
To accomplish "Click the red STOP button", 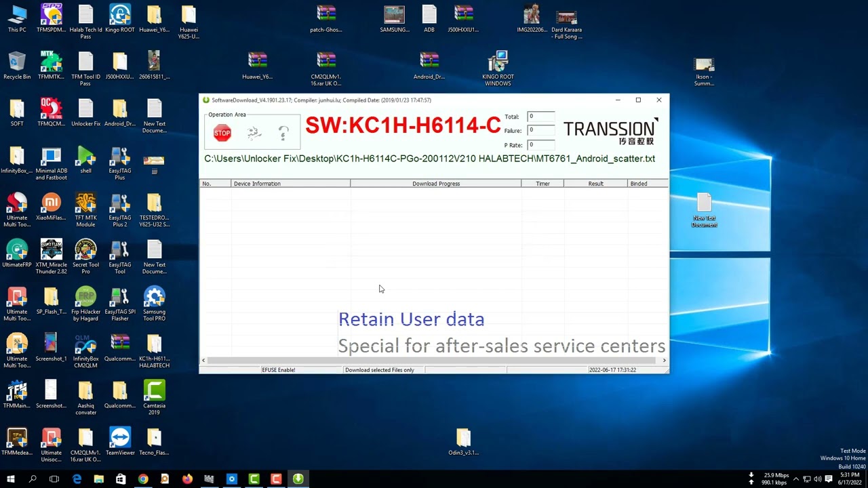I will click(x=222, y=134).
